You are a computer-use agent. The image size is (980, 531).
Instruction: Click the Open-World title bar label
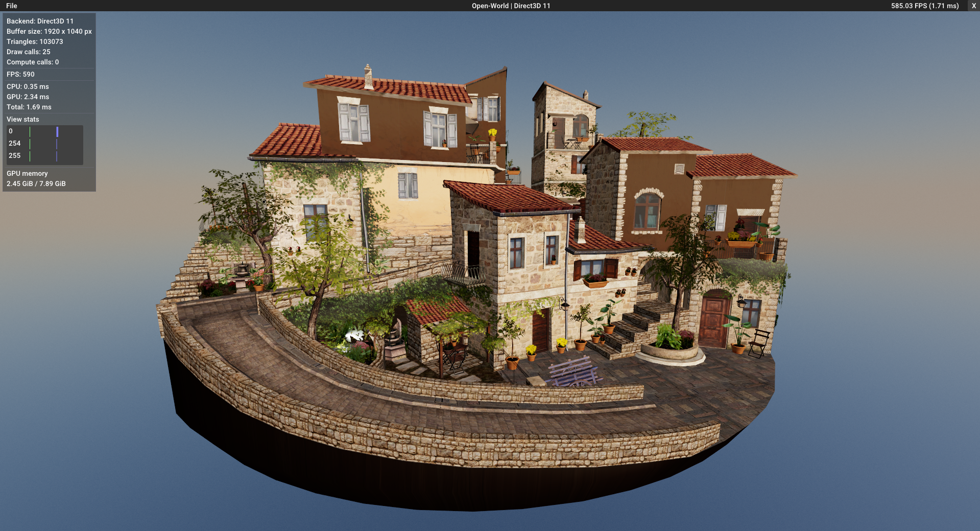point(511,6)
